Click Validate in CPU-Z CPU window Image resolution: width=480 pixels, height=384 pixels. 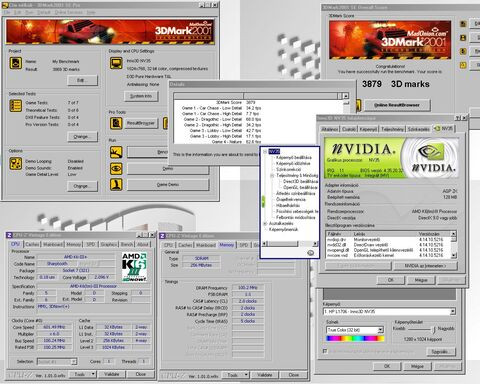coord(112,374)
